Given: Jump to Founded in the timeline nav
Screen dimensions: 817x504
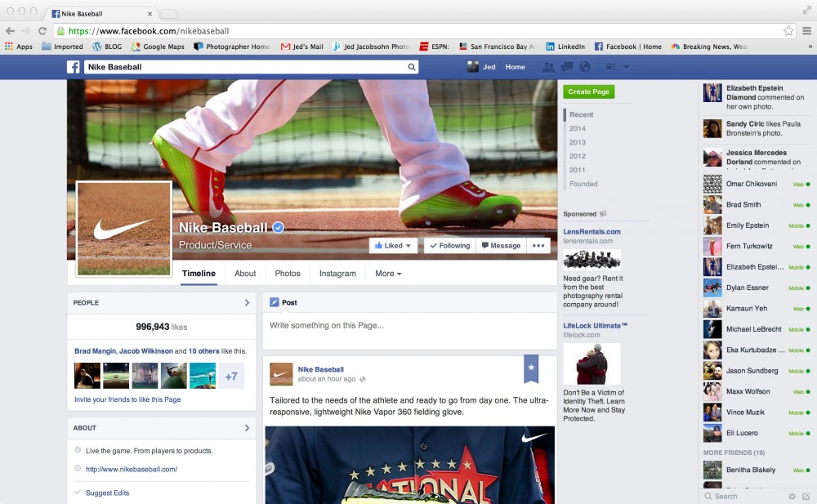Looking at the screenshot, I should pyautogui.click(x=583, y=184).
